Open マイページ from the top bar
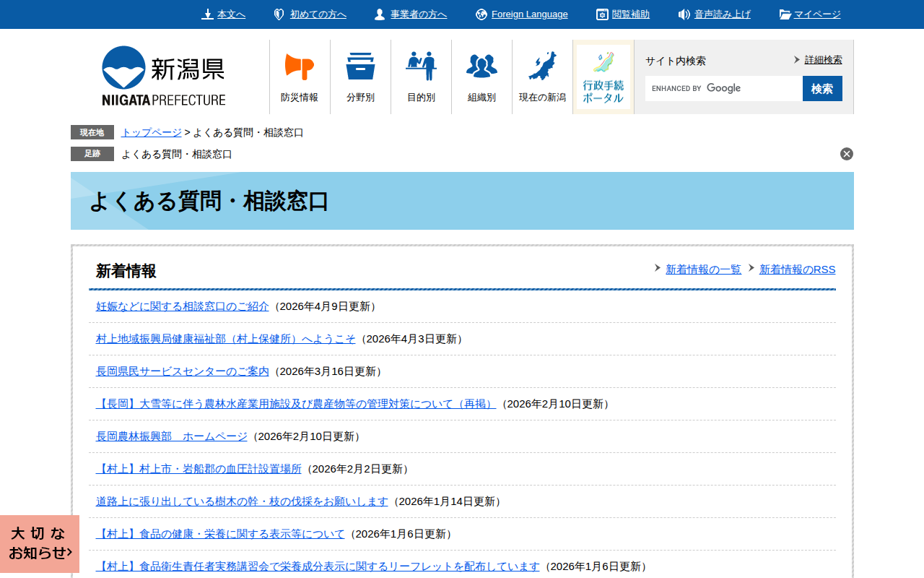Image resolution: width=924 pixels, height=578 pixels. (817, 14)
